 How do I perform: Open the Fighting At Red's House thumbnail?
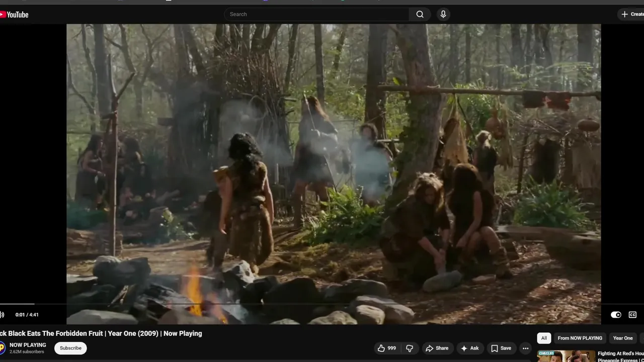pyautogui.click(x=566, y=356)
